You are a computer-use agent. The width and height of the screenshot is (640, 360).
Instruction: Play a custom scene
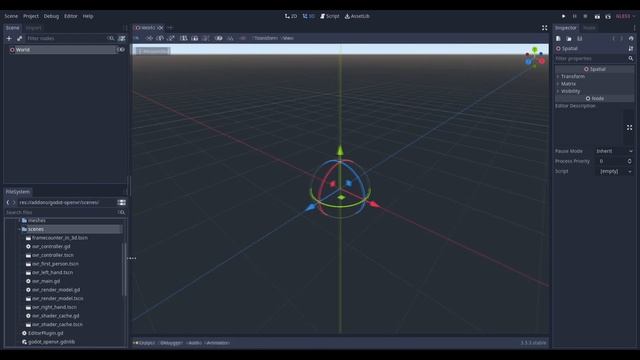(608, 16)
